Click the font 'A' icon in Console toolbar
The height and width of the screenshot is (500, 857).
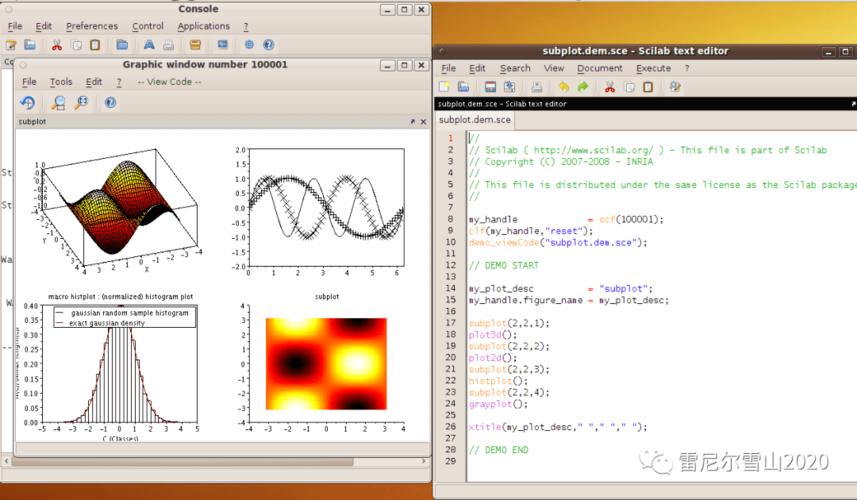[x=149, y=45]
